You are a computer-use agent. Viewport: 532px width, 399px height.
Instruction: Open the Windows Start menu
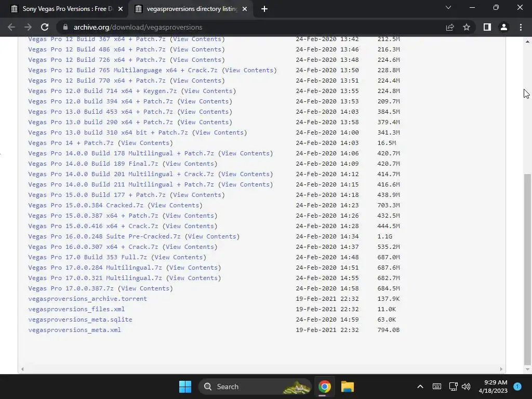click(x=185, y=387)
